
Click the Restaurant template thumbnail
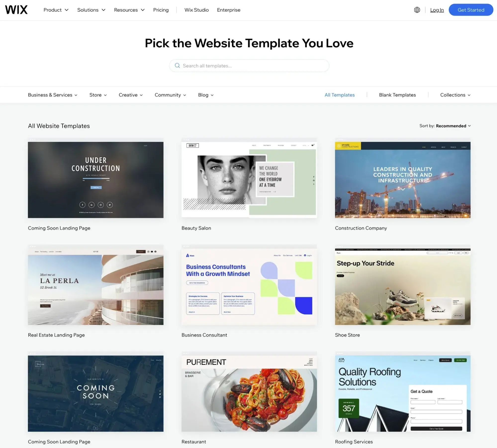coord(249,393)
